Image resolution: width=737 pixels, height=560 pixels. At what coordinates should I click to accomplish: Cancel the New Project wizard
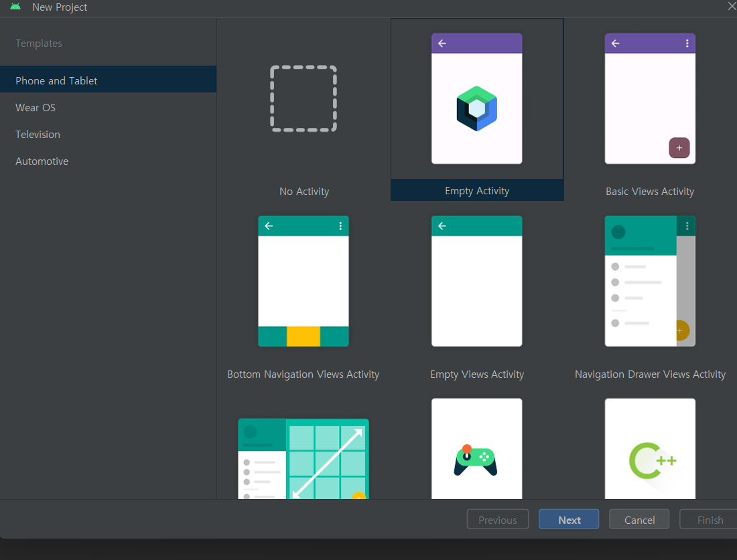click(x=639, y=519)
